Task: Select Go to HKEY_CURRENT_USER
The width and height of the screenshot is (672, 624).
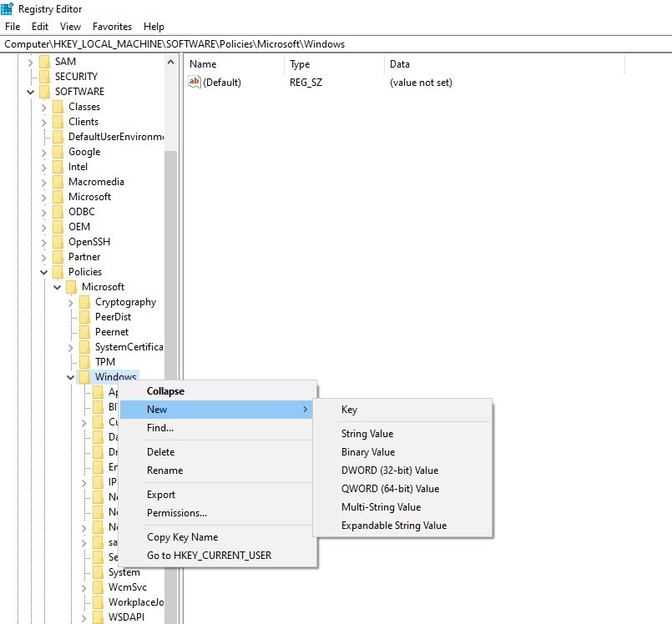Action: pyautogui.click(x=218, y=556)
